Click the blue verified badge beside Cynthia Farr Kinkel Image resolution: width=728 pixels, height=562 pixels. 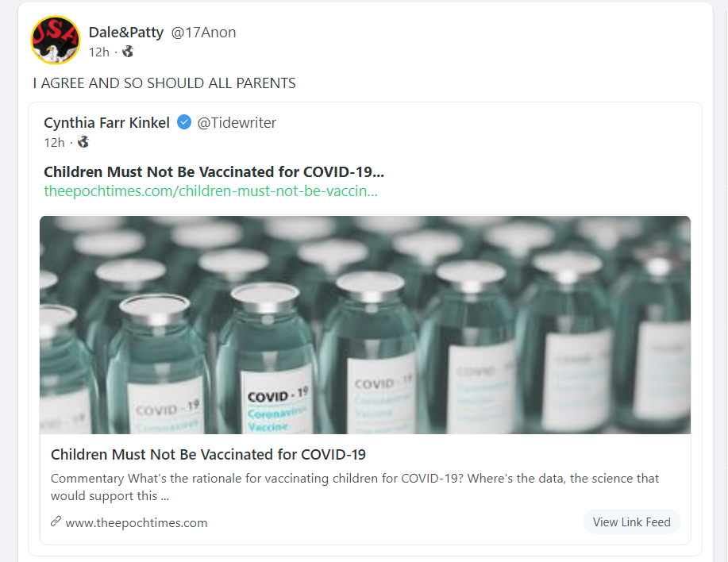click(x=183, y=122)
